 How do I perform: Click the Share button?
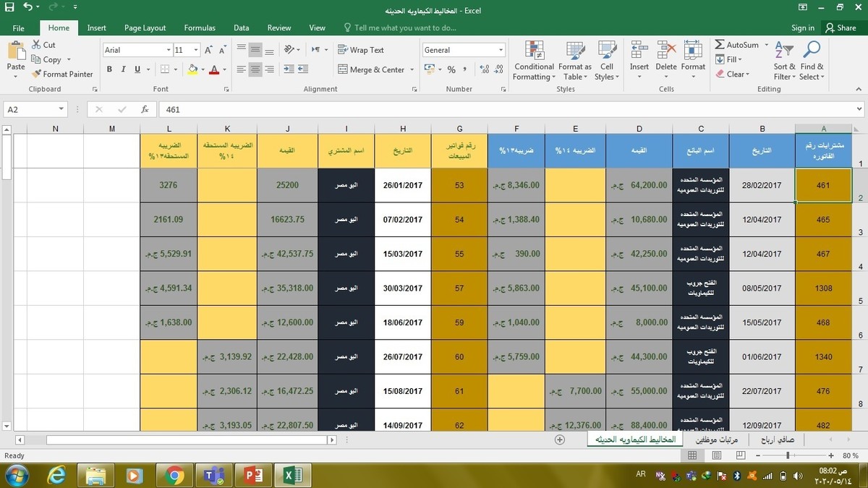pyautogui.click(x=841, y=27)
